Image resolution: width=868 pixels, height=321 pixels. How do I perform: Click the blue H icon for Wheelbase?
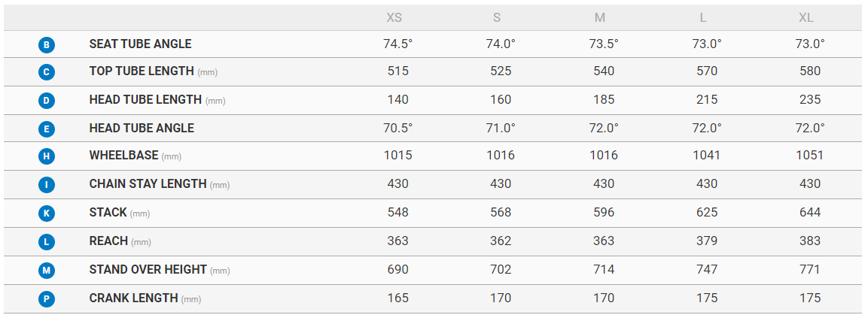[x=47, y=157]
